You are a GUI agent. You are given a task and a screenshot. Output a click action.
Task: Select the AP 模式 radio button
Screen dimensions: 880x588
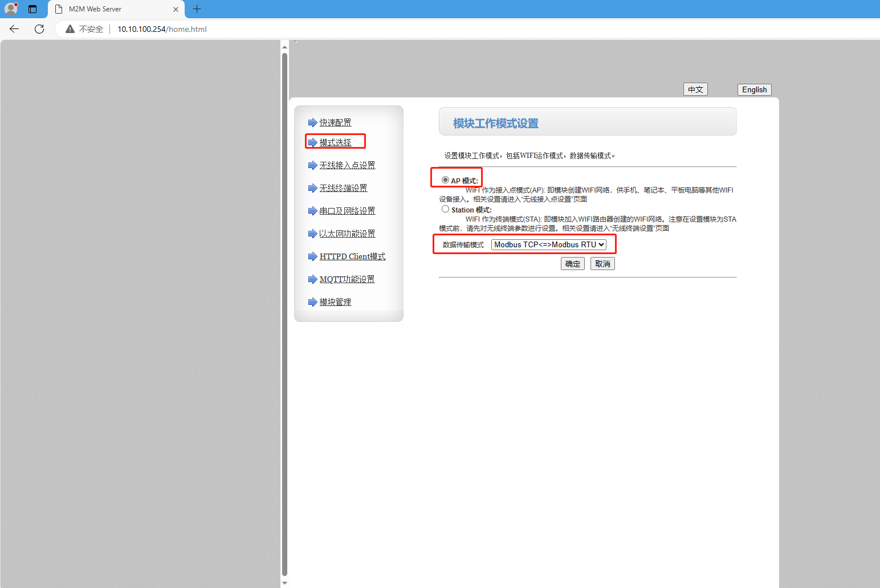click(x=445, y=180)
